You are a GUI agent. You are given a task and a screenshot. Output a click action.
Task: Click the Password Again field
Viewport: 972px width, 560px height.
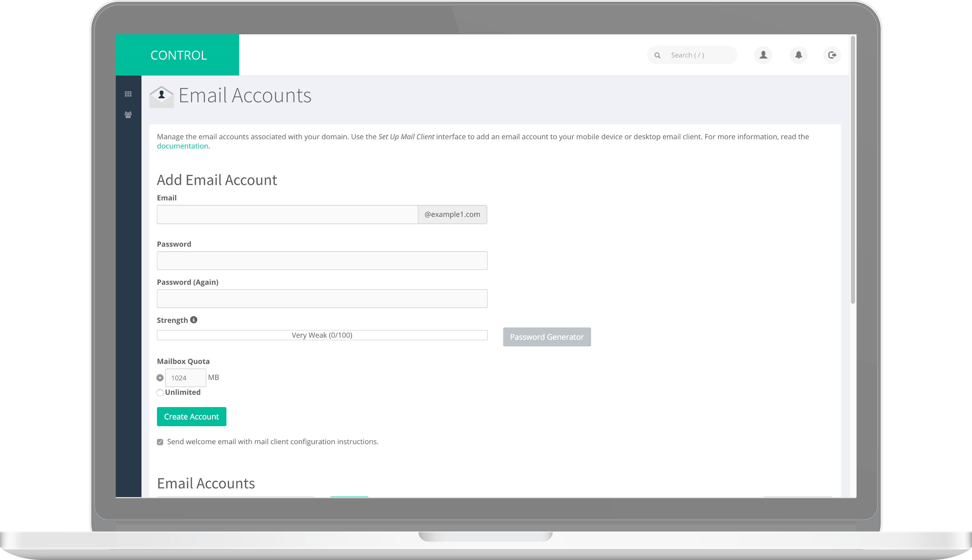point(322,298)
